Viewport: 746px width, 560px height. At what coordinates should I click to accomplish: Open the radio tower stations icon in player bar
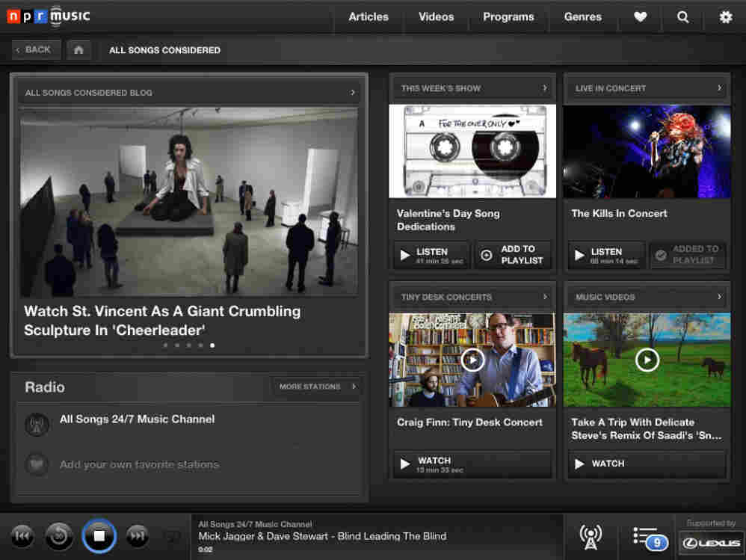point(591,537)
